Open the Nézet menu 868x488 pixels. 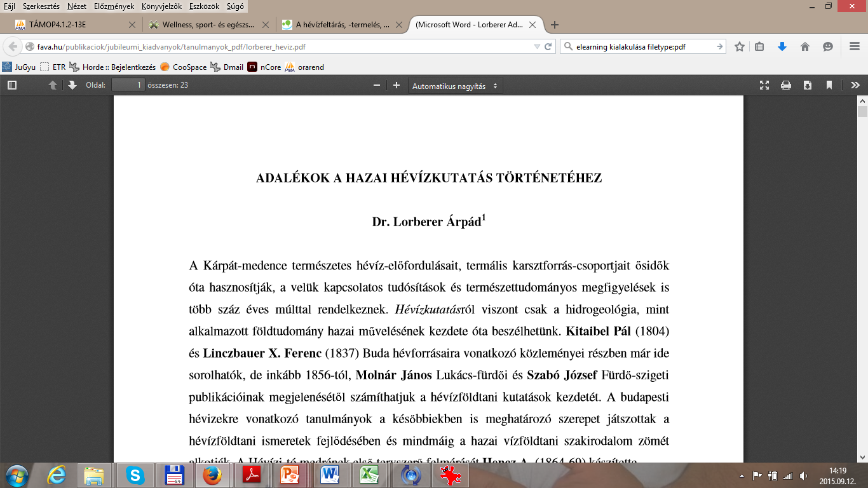coord(77,6)
